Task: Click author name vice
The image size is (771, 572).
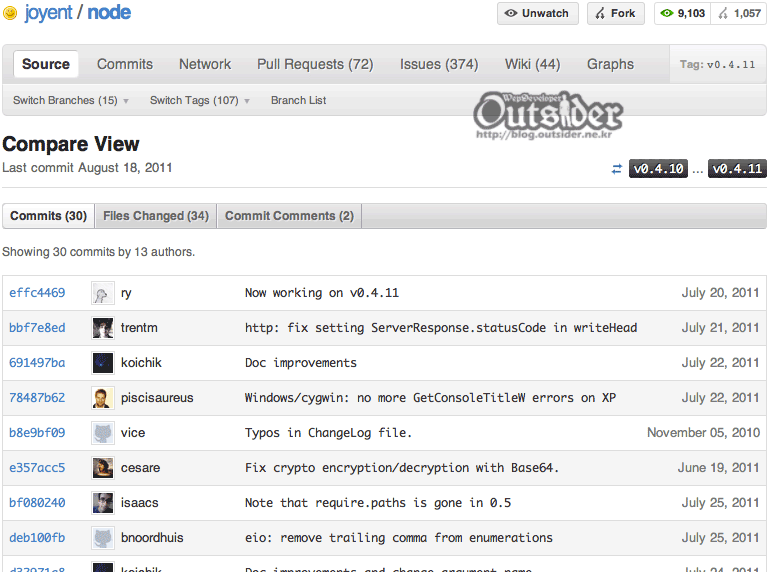Action: 133,433
